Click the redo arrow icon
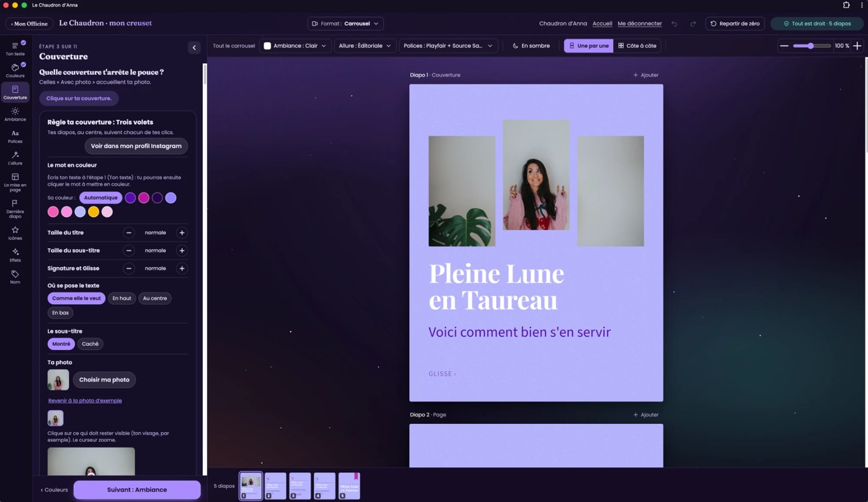This screenshot has width=868, height=502. 693,24
